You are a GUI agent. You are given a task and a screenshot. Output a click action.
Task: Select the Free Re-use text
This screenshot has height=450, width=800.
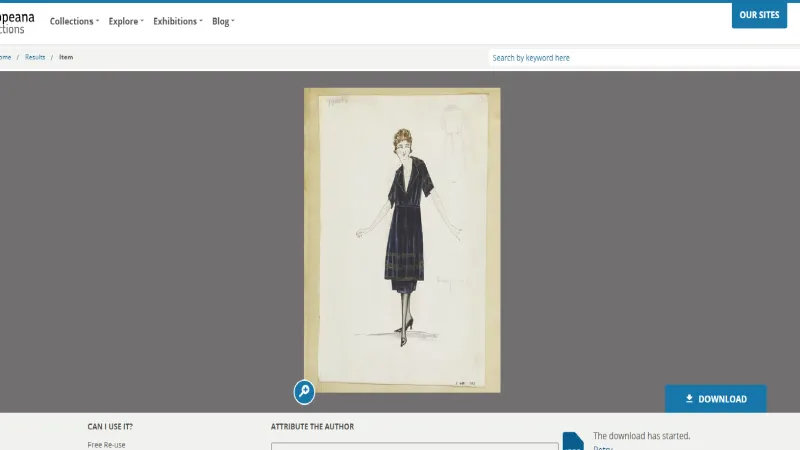pos(106,445)
